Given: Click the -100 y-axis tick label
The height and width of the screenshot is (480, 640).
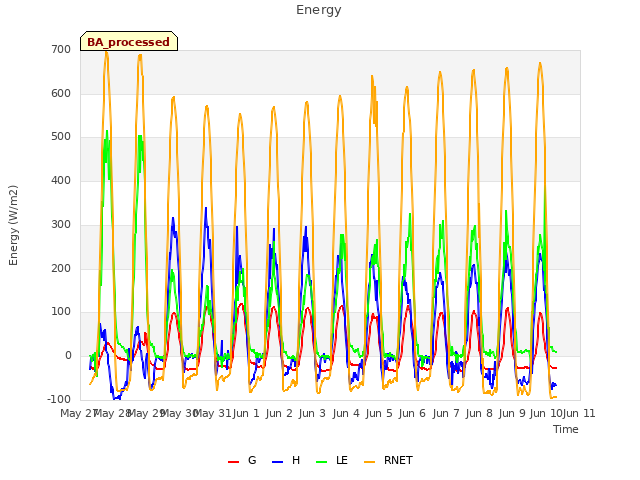Looking at the screenshot, I should (59, 399).
